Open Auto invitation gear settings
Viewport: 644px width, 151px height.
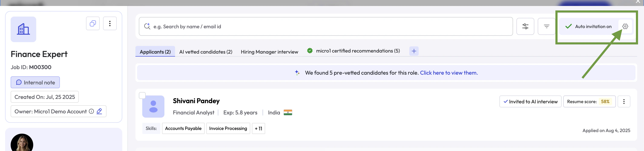coord(625,26)
